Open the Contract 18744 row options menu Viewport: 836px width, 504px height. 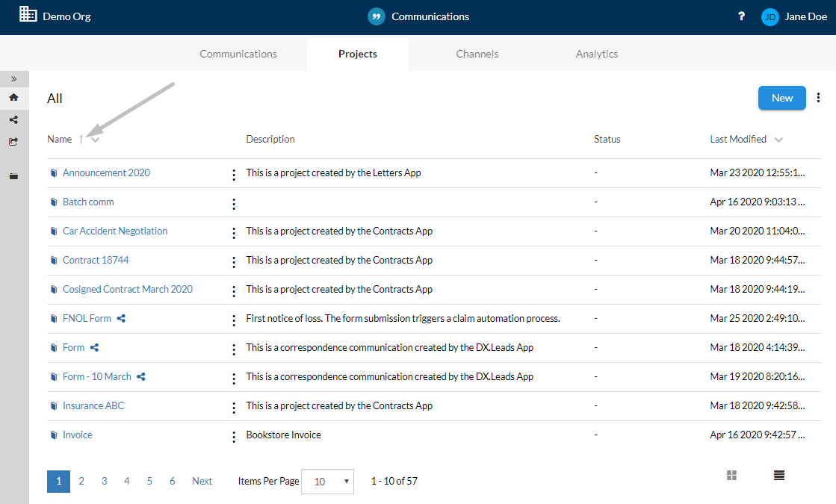[x=234, y=262]
